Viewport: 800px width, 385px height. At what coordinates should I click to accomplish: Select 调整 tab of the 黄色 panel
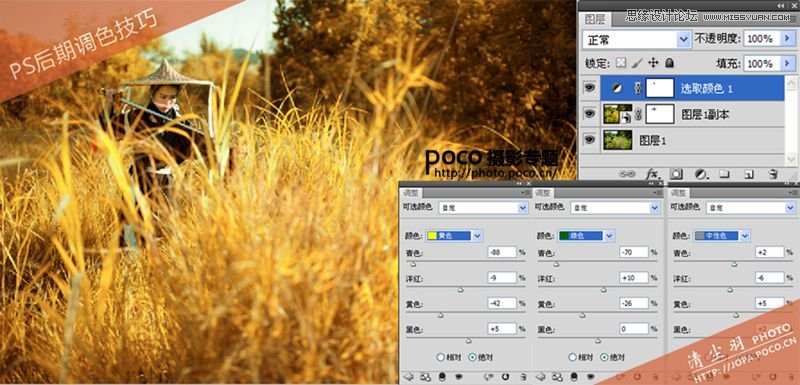tap(411, 193)
